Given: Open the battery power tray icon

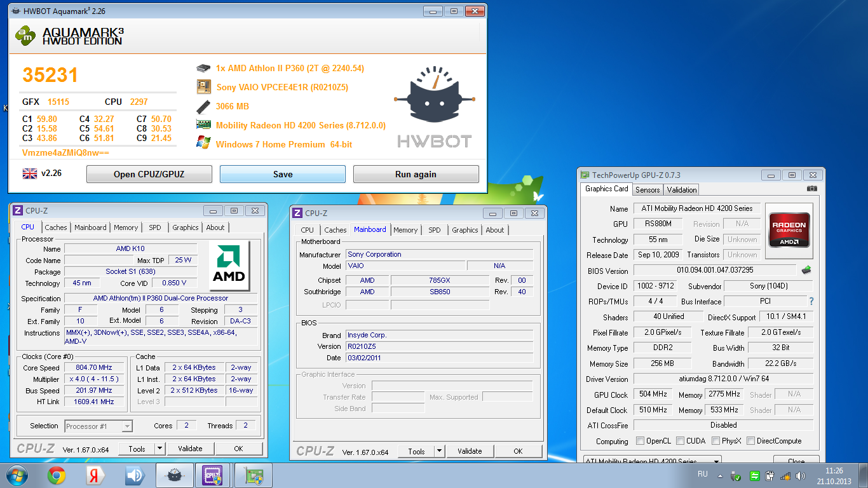Looking at the screenshot, I should [x=770, y=475].
